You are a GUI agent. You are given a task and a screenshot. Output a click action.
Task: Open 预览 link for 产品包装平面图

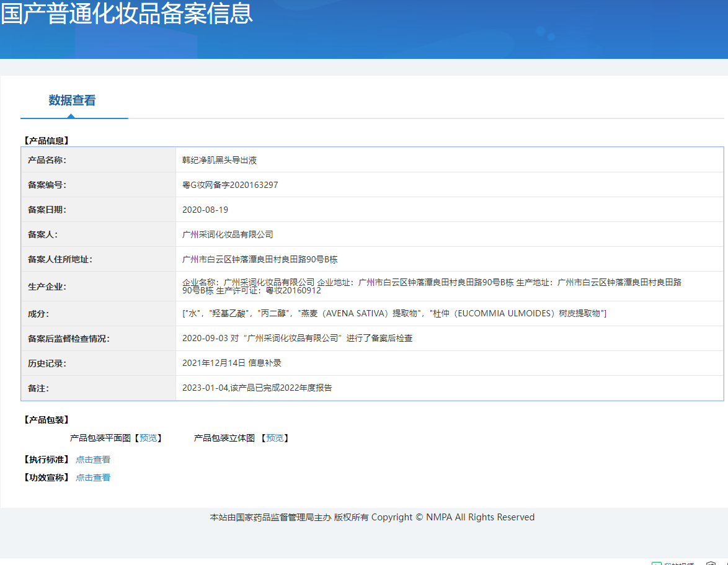click(148, 438)
